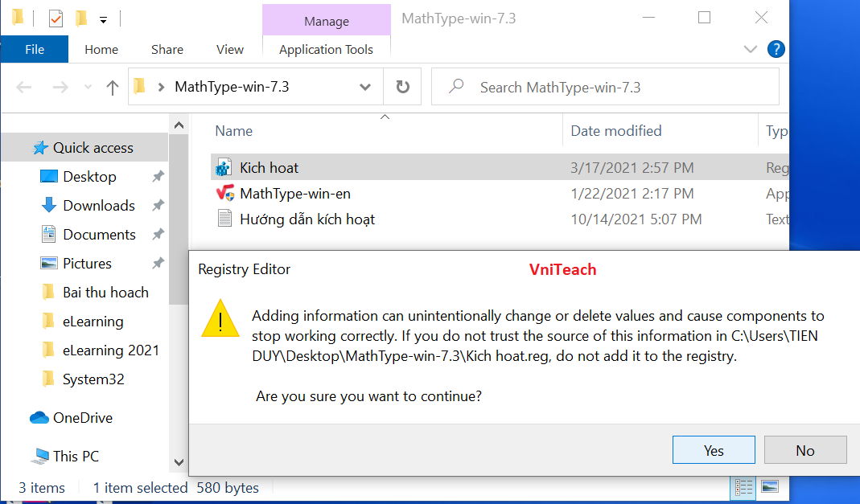The height and width of the screenshot is (504, 860).
Task: Go forward with the Forward arrow
Action: [60, 87]
